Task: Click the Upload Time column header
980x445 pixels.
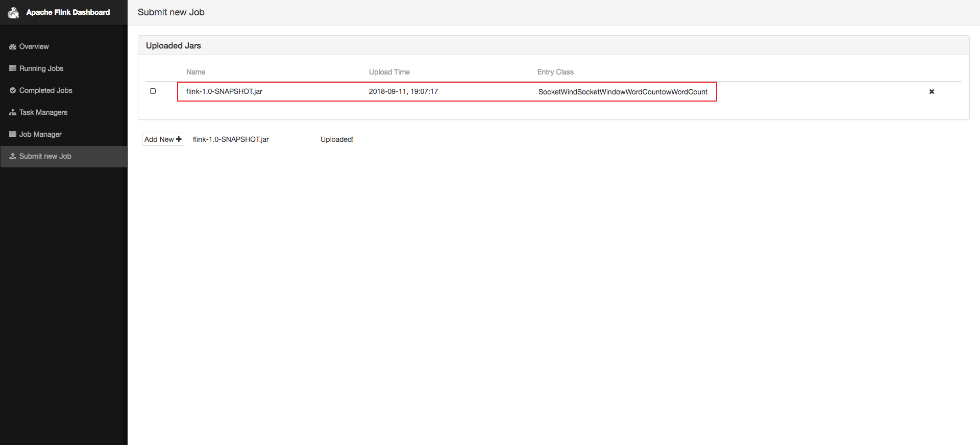Action: click(x=389, y=72)
